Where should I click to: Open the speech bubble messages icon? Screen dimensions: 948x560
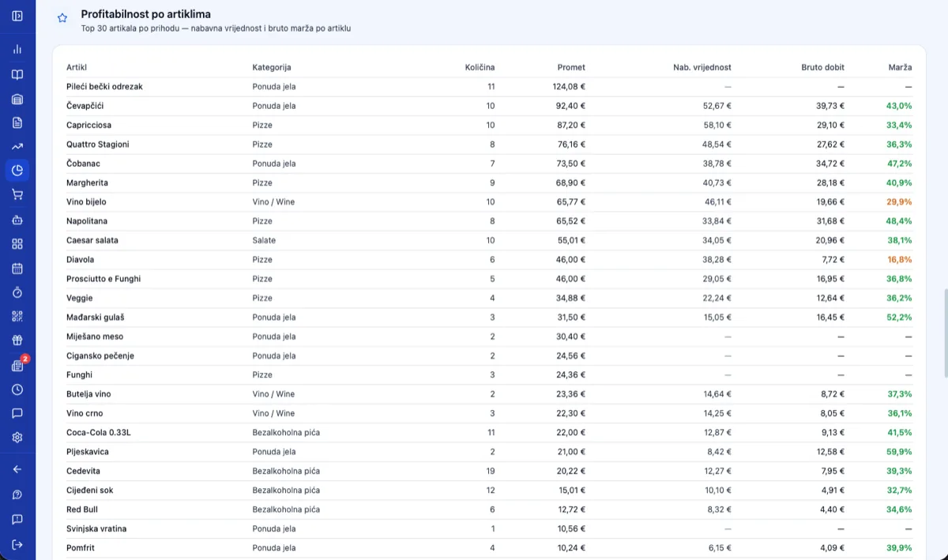(x=17, y=413)
